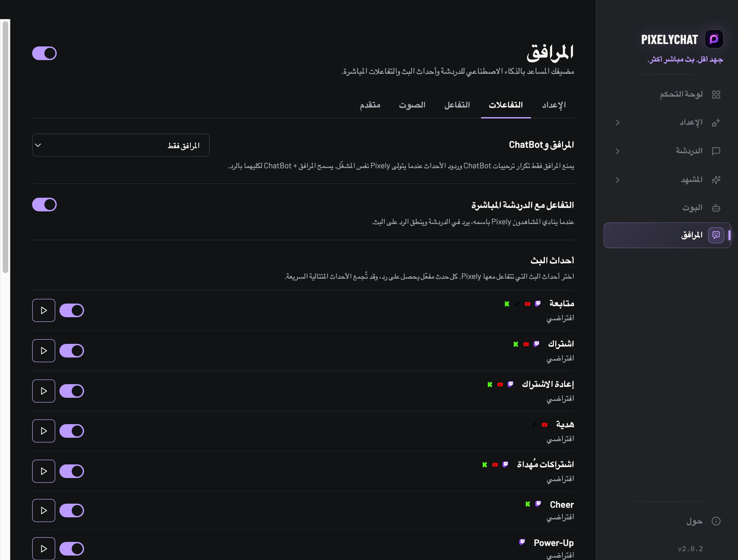Disable the اشتراكات مُهداة event toggle
This screenshot has width=738, height=560.
[72, 471]
